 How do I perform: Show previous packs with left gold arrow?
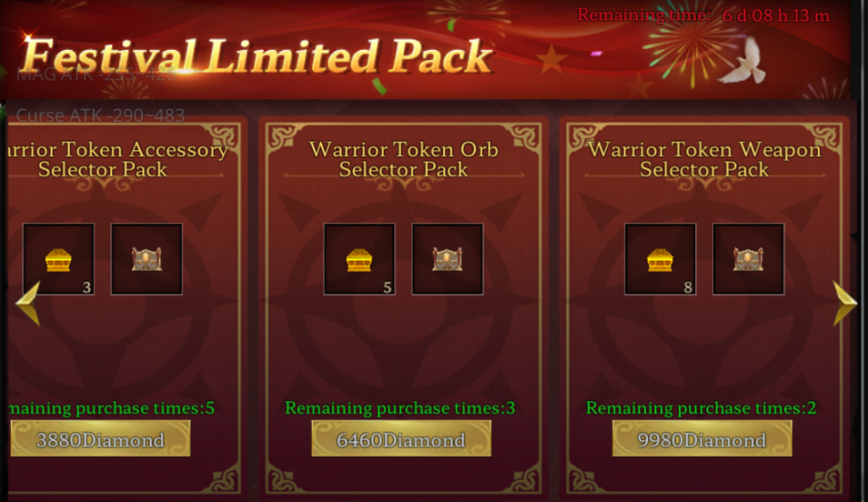28,303
